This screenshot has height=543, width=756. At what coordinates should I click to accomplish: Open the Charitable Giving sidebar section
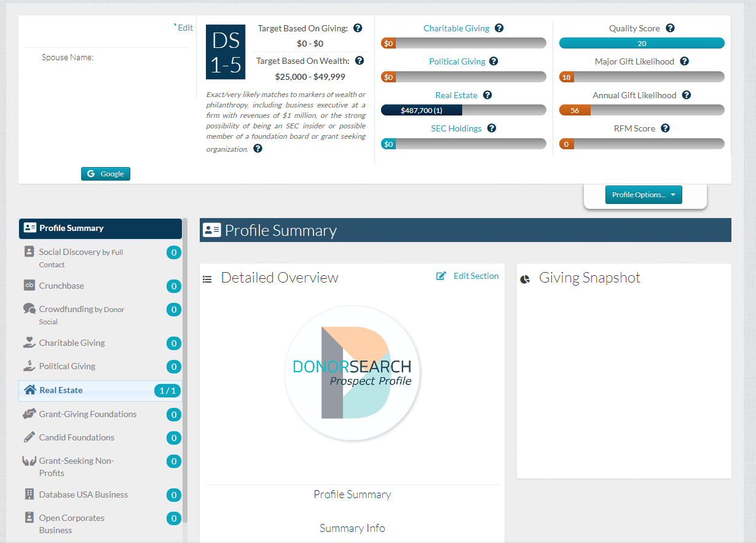100,343
